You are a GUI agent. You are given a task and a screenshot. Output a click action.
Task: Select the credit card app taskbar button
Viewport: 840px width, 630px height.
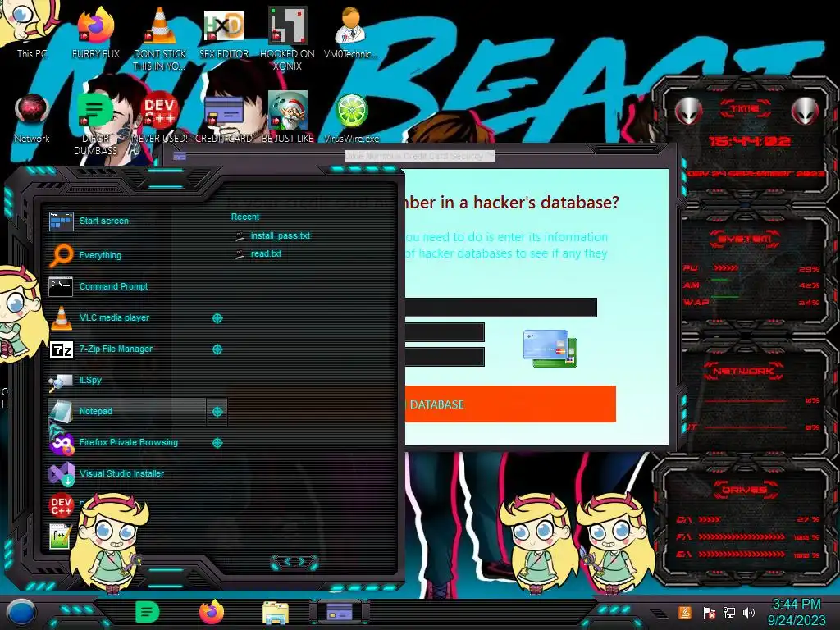340,612
